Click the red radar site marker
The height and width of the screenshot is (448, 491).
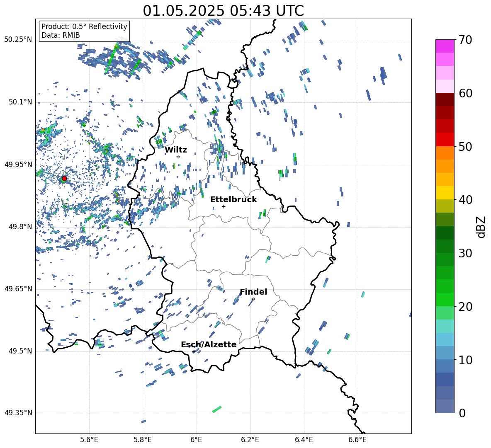coord(64,178)
